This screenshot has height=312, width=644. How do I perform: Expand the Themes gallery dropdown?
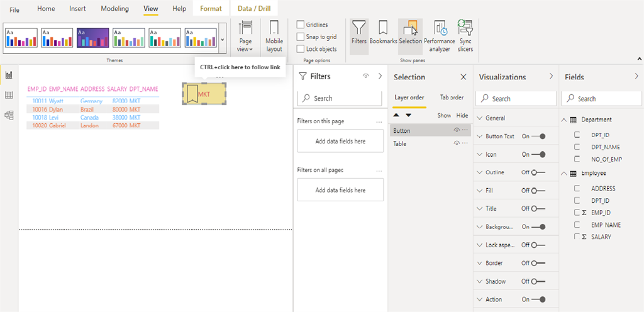[x=222, y=40]
